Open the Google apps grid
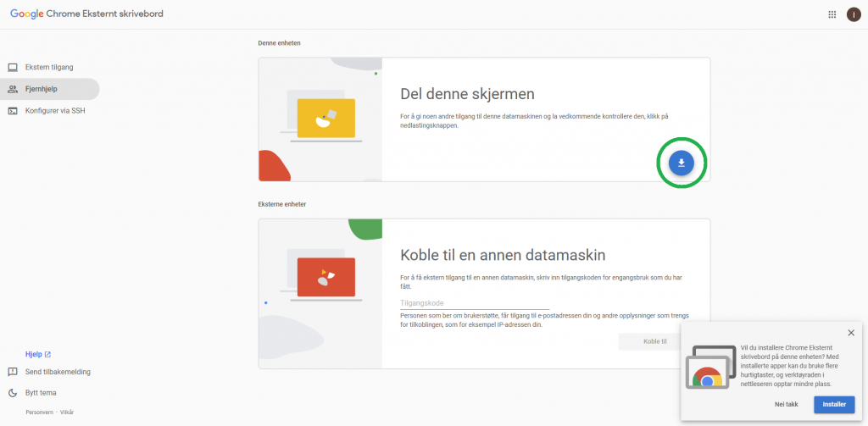This screenshot has height=426, width=868. coord(832,14)
